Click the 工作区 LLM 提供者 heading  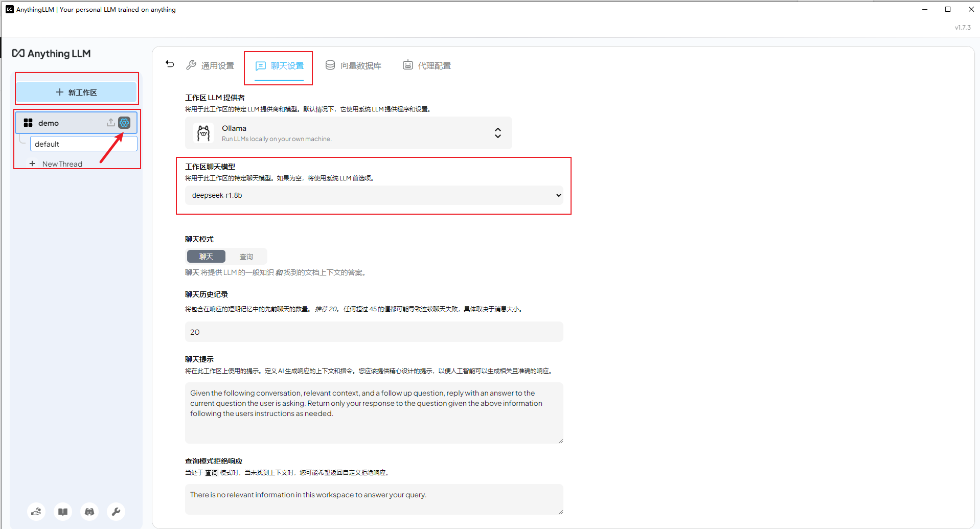coord(215,97)
